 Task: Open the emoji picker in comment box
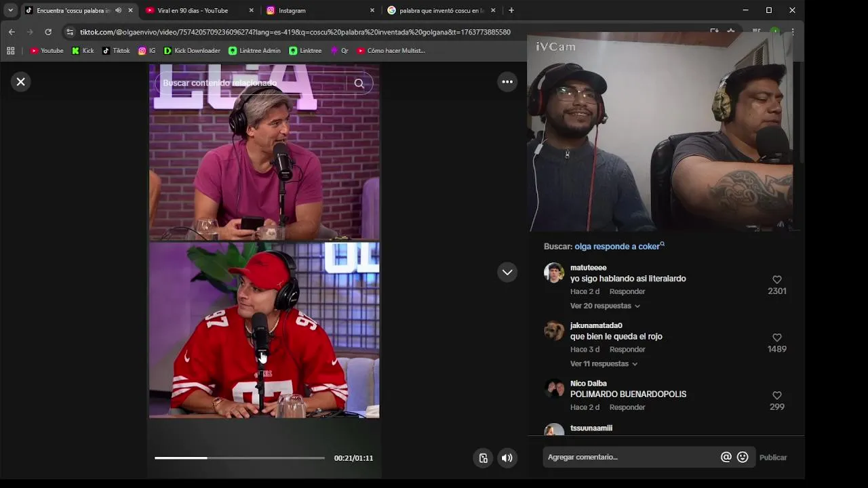(743, 457)
